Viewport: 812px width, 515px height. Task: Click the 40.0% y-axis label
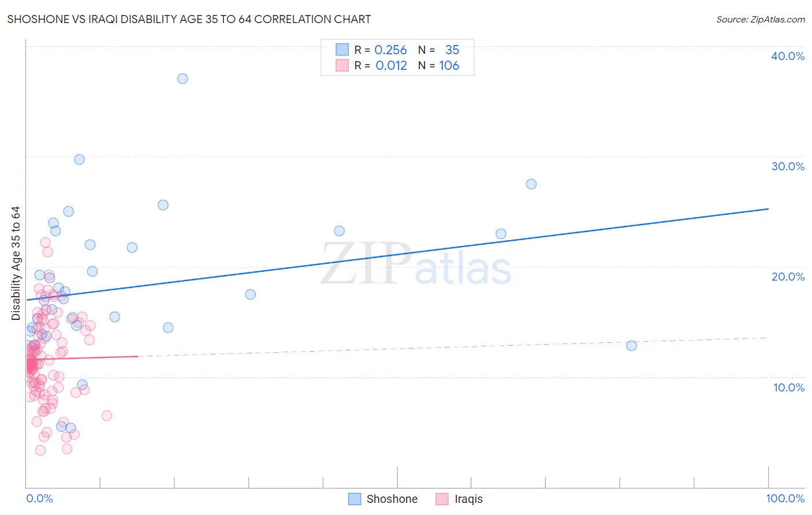pyautogui.click(x=788, y=56)
